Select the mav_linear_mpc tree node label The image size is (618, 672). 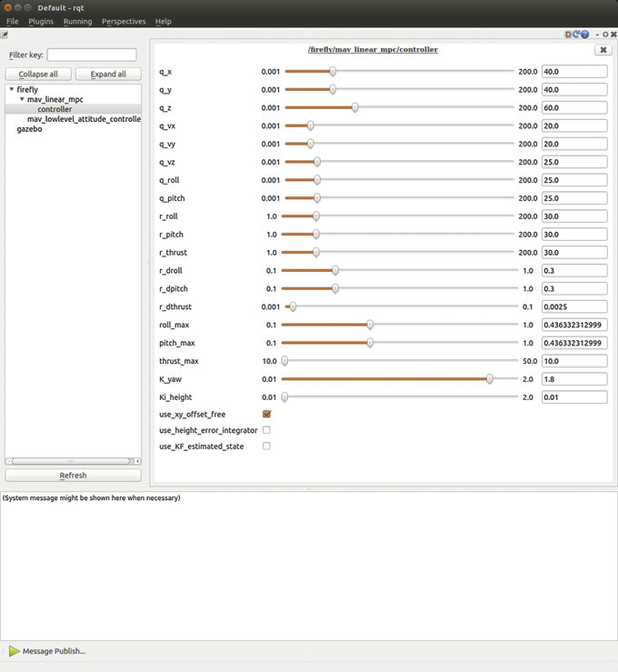click(x=55, y=99)
